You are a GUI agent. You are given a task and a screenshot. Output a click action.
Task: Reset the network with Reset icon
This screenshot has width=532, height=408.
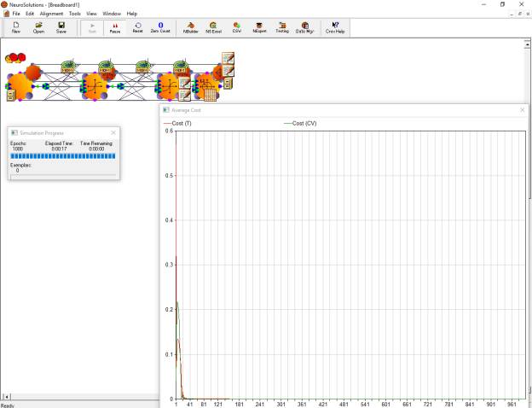(x=137, y=27)
